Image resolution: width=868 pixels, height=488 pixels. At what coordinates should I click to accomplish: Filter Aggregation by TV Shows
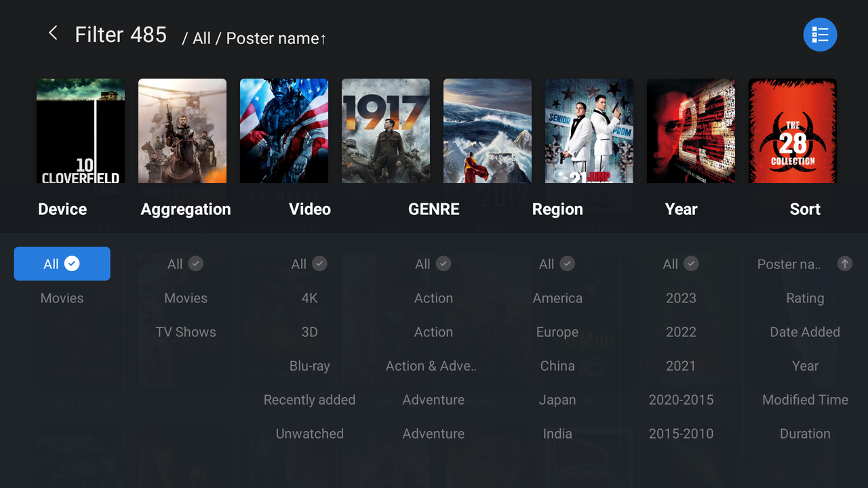point(186,331)
